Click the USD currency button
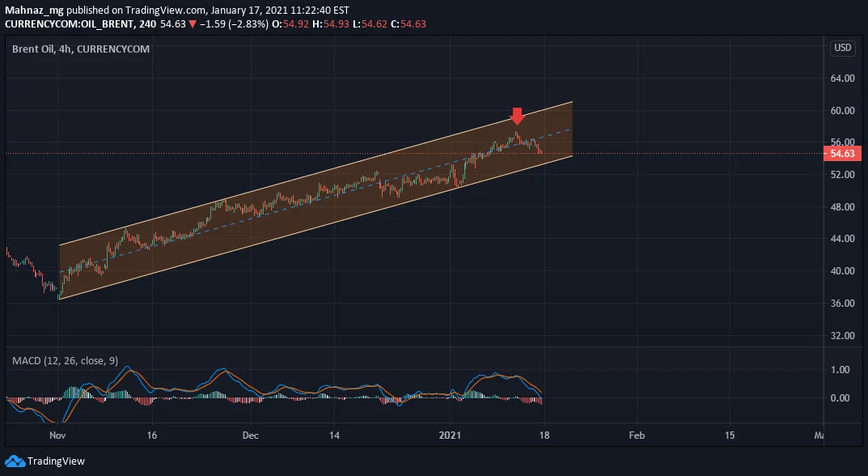Screen dimensions: 868x476 [843, 49]
